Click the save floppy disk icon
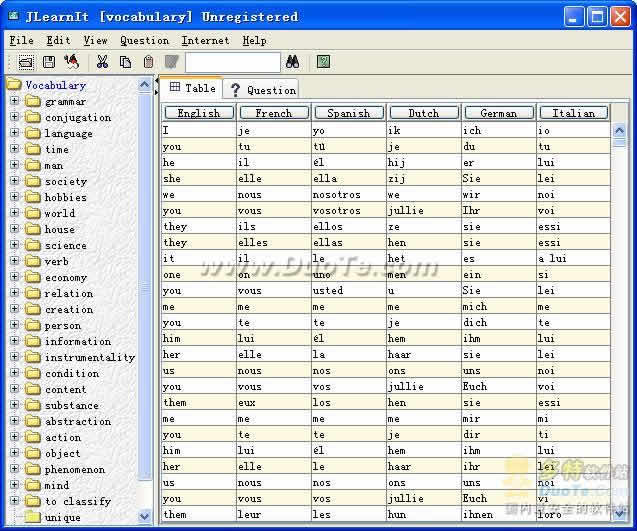Viewport: 637px width, 531px height. pyautogui.click(x=49, y=62)
